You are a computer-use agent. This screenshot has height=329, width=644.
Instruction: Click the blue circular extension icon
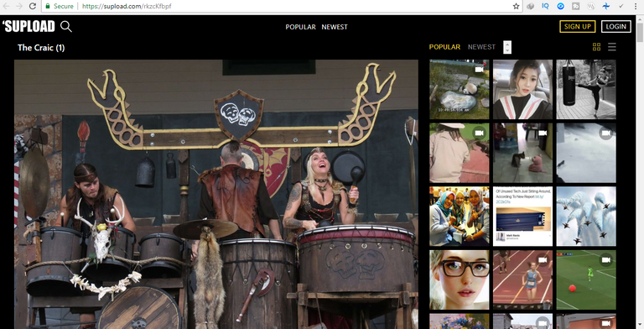tap(561, 6)
